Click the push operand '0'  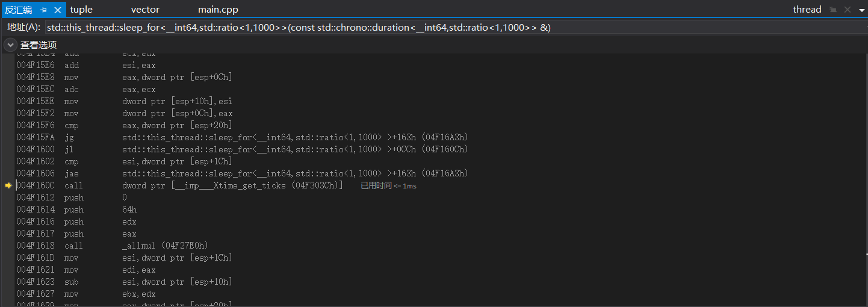click(x=125, y=197)
